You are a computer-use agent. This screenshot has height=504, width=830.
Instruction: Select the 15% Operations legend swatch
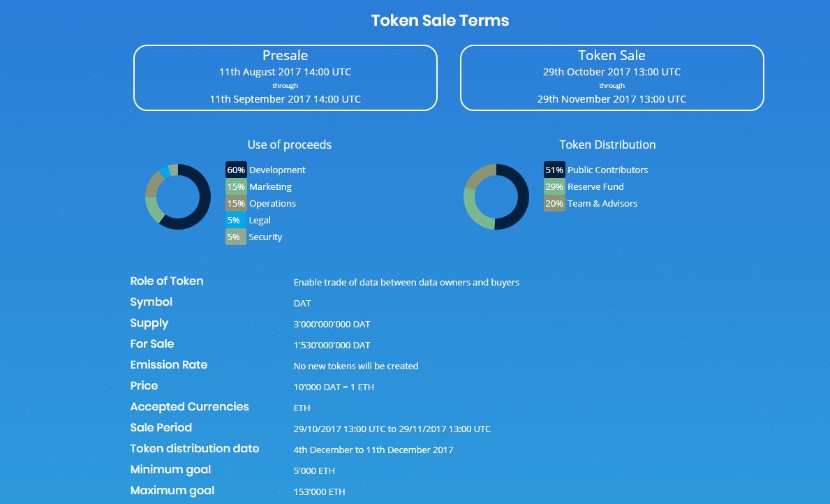pyautogui.click(x=236, y=203)
